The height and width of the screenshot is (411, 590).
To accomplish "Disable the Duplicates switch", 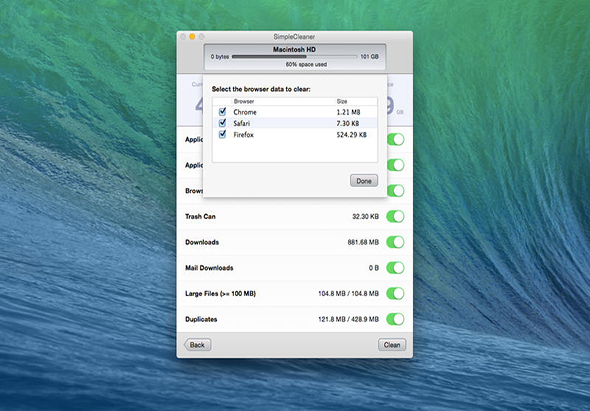I will 395,319.
